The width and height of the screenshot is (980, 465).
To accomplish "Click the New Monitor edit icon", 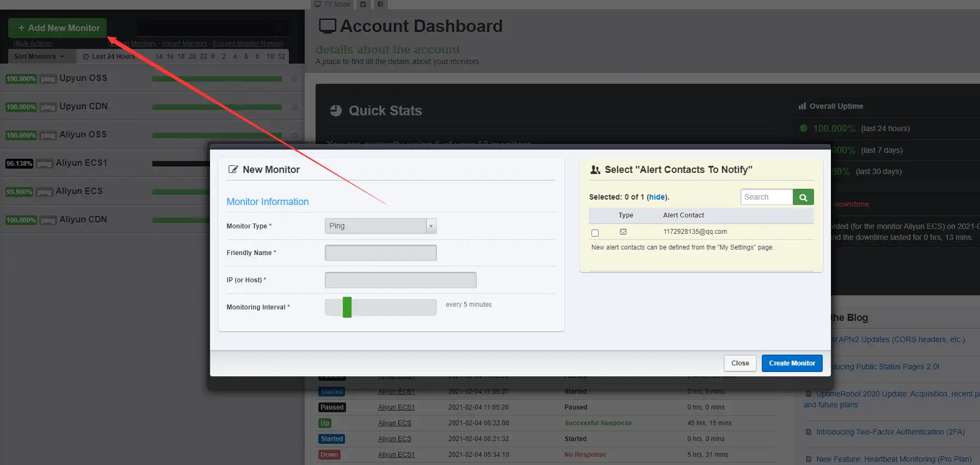I will (233, 170).
